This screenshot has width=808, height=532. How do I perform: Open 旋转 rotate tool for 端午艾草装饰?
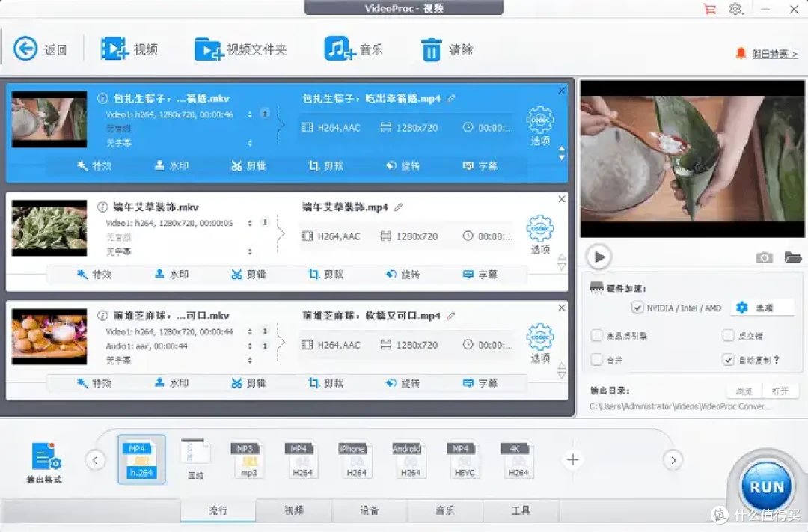click(403, 275)
